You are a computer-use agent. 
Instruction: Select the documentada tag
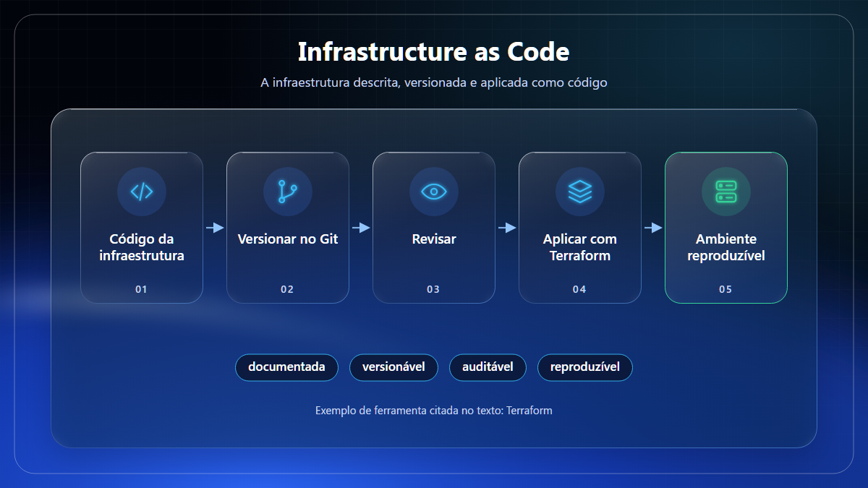click(x=286, y=367)
